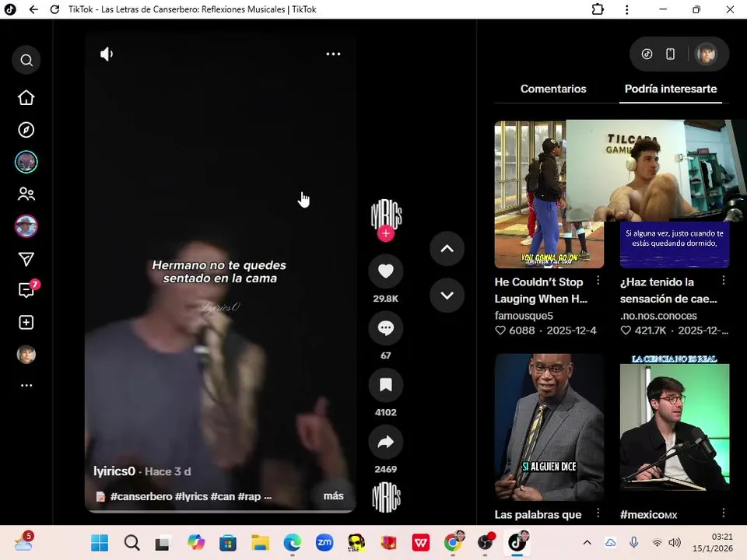Open comments bubble showing 67
Image resolution: width=747 pixels, height=560 pixels.
pyautogui.click(x=386, y=328)
